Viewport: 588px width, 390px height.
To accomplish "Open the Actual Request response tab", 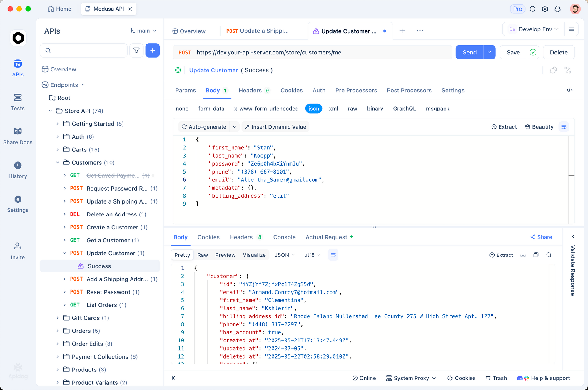I will click(326, 237).
